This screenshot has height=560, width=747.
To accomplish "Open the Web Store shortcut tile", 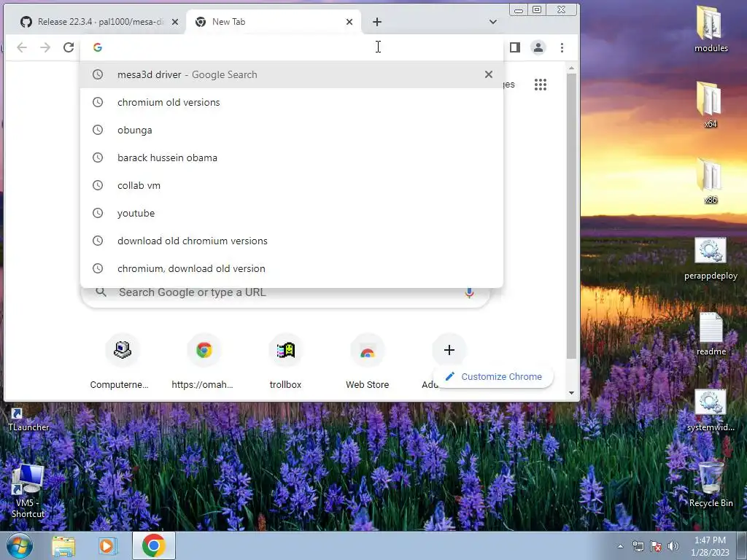I will tap(368, 362).
